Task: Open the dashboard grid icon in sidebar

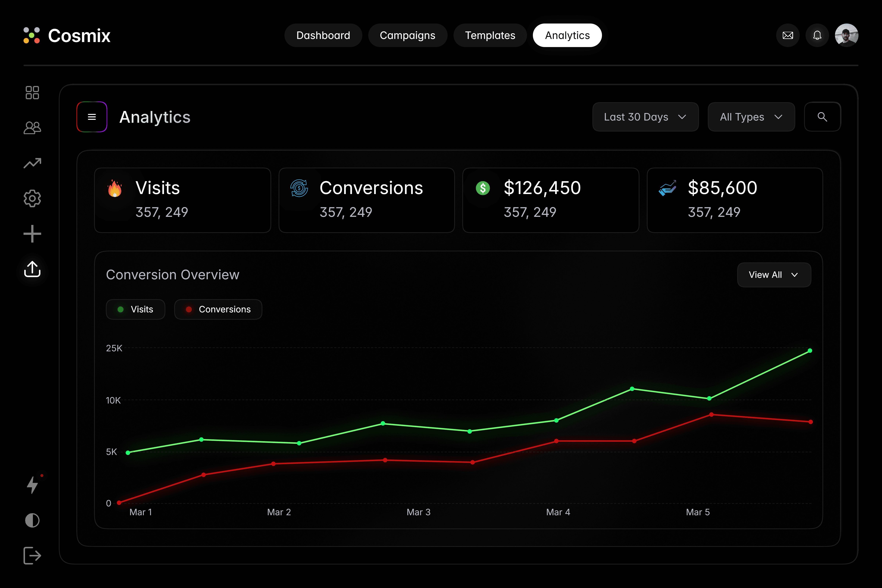Action: point(32,93)
